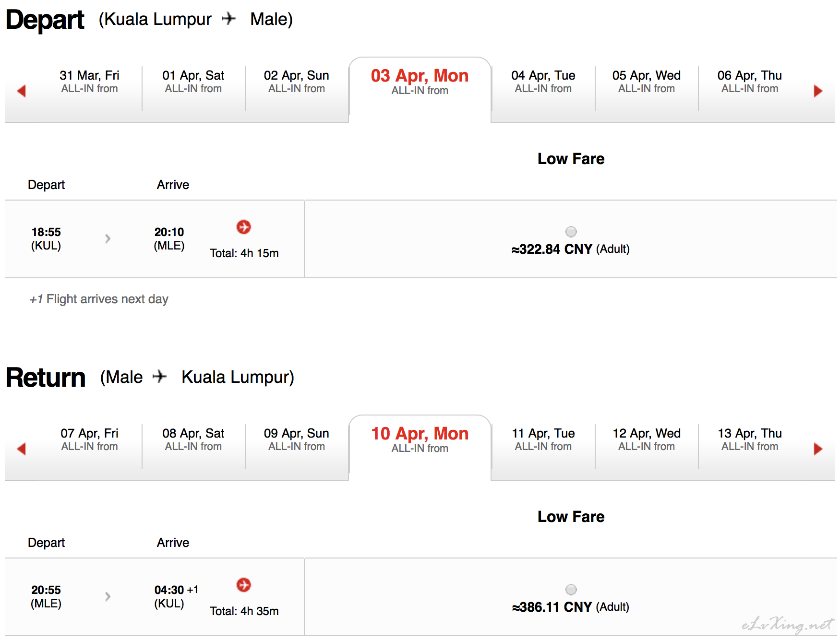Click AirAsia flight icon for 20:55 return
This screenshot has height=641, width=840.
pyautogui.click(x=244, y=585)
